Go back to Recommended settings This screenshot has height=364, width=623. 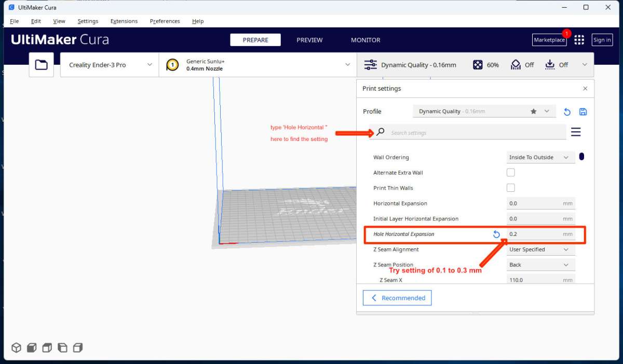pyautogui.click(x=397, y=298)
